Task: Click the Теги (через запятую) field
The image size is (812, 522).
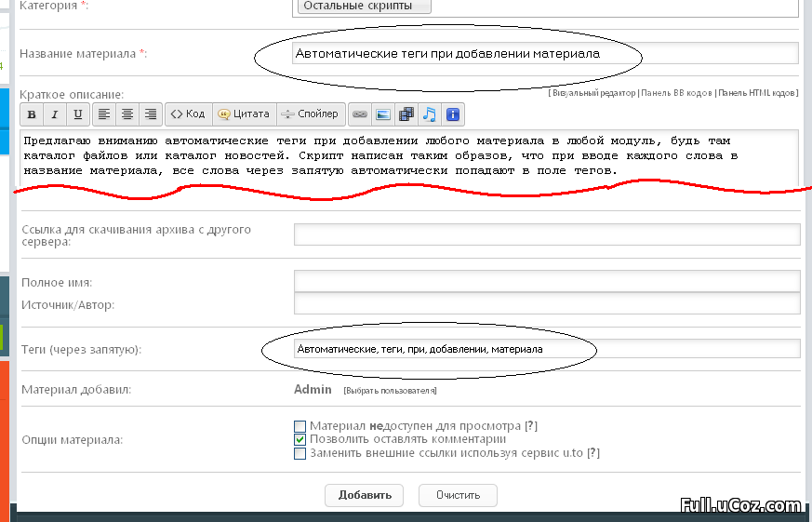Action: pyautogui.click(x=547, y=349)
